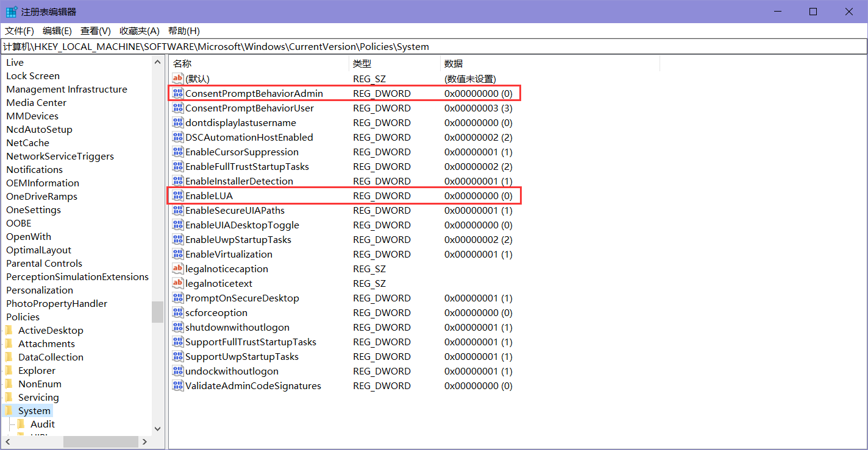
Task: Click the (默认) default string icon
Action: (x=177, y=79)
